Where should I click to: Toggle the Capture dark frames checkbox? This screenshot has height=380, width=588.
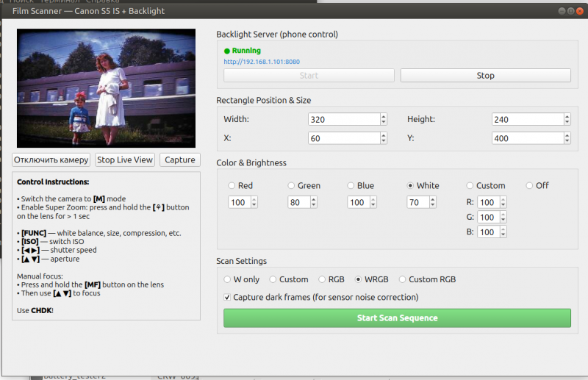tap(227, 298)
